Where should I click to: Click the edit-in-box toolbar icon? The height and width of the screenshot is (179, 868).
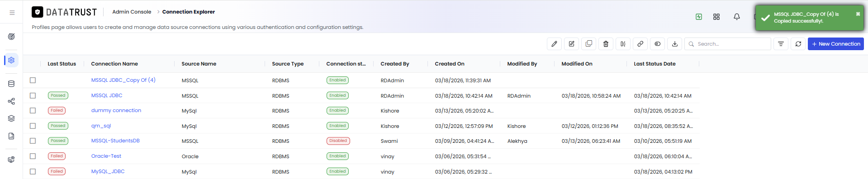tap(572, 44)
